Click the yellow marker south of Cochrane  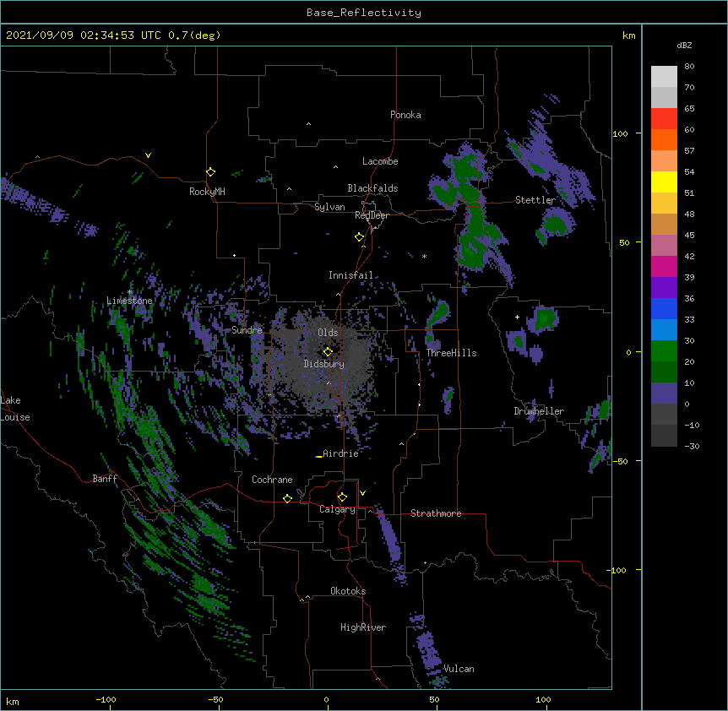click(x=287, y=498)
